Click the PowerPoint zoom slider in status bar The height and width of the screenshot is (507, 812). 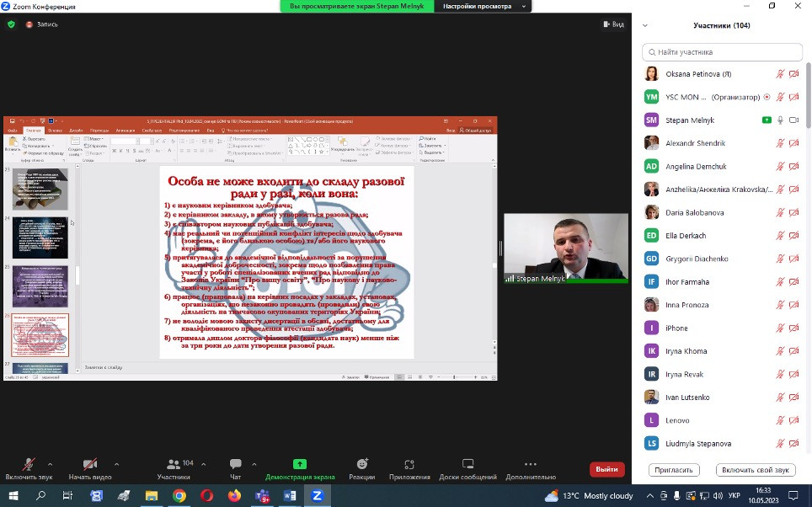[455, 377]
